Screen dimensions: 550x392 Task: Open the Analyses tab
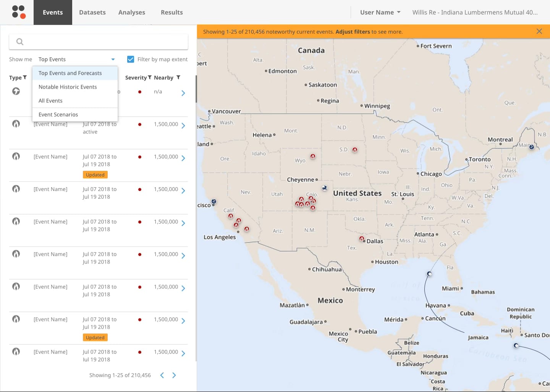(131, 12)
